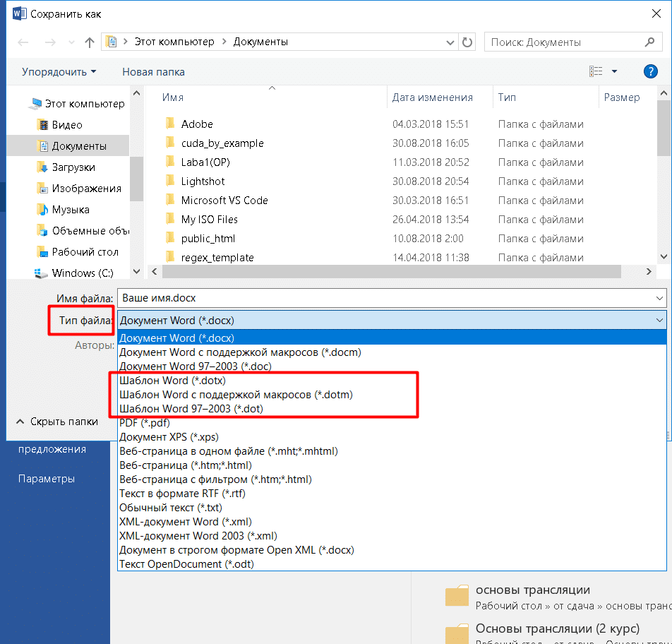
Task: Sort files by Дата изменения column
Action: (x=433, y=97)
